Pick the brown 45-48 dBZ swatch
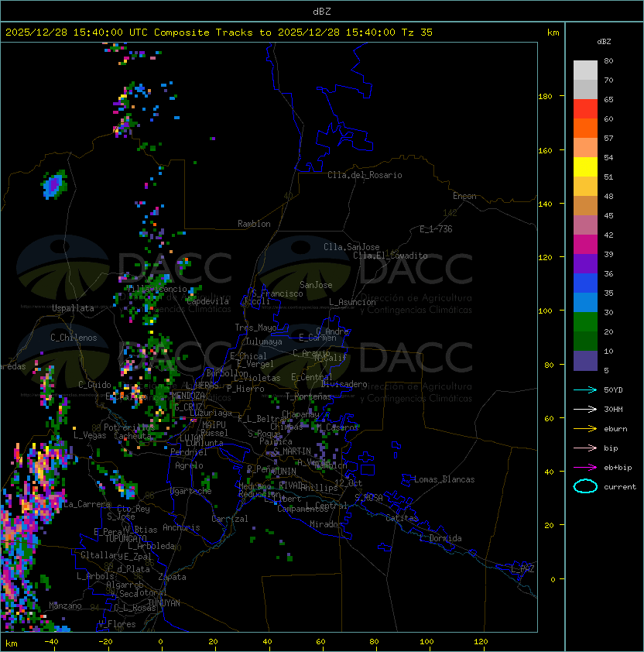 click(585, 205)
